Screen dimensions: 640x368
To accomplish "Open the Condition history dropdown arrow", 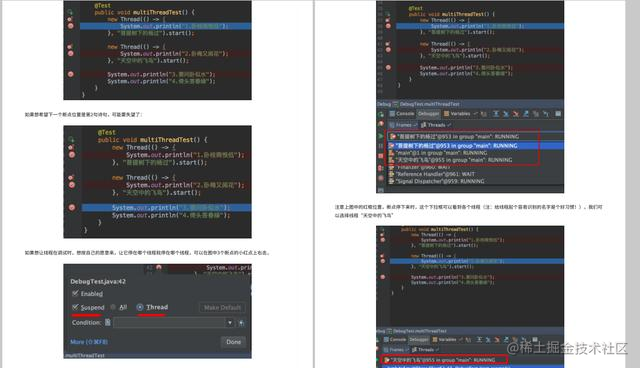I will [230, 323].
